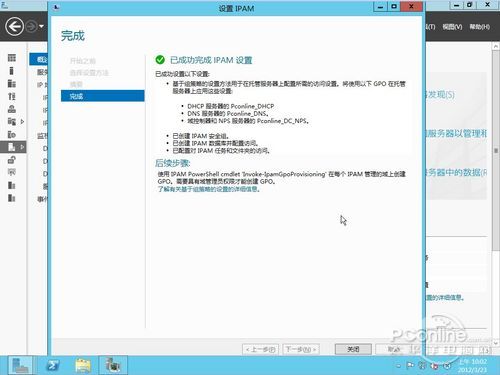Open the 了解有关基于组策略的设置的详细信息 link
Screen dimensions: 500x375
click(209, 189)
